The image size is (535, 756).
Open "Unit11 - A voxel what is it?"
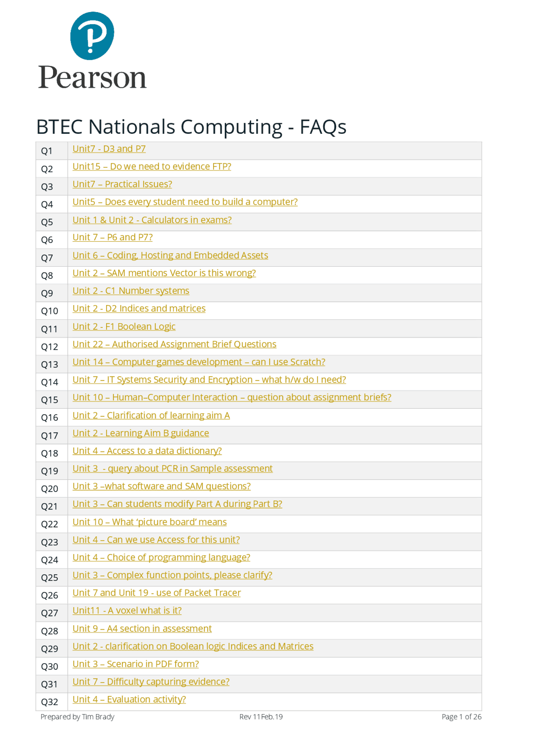coord(127,611)
